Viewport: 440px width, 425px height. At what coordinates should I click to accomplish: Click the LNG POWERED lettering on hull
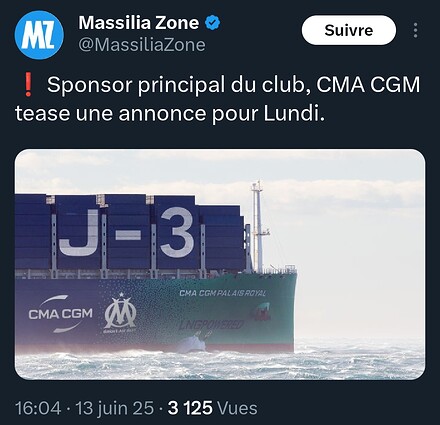[212, 325]
